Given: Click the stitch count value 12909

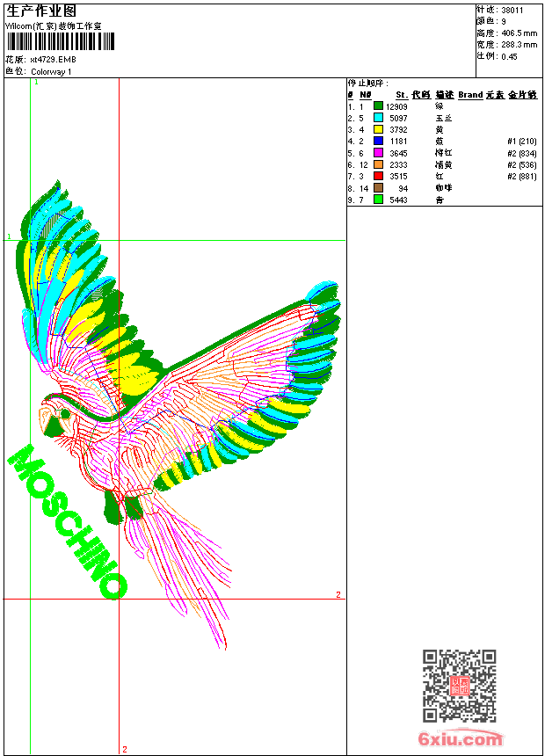Looking at the screenshot, I should [x=396, y=106].
